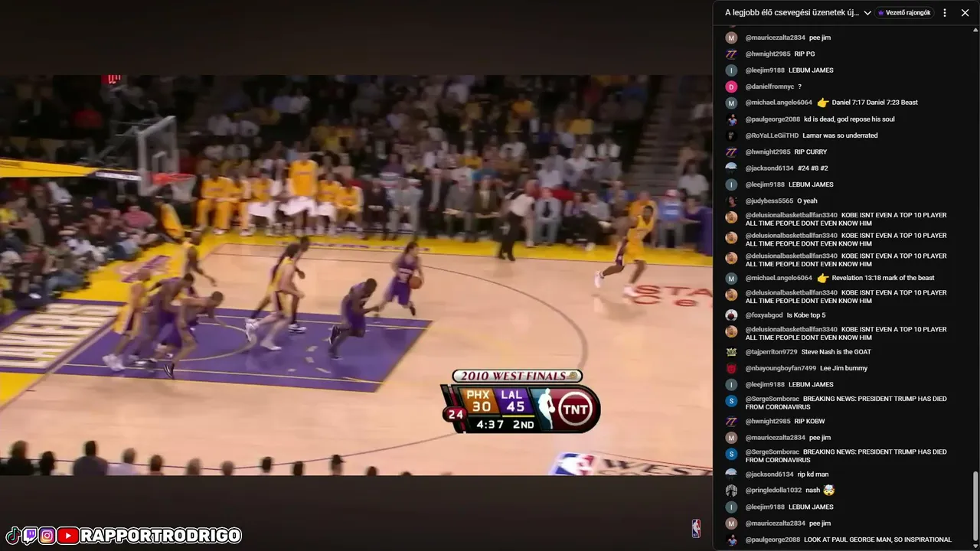Open the @tajperriton9729 username link

771,352
